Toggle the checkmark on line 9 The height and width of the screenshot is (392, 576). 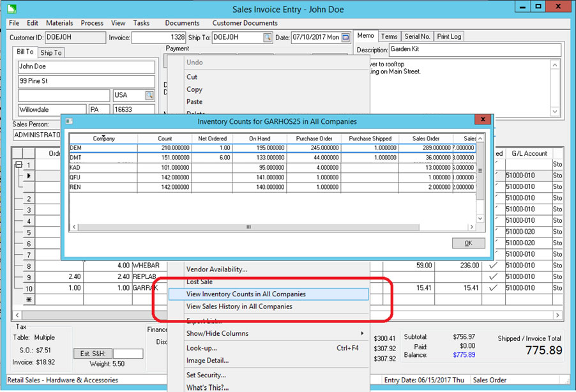point(492,277)
